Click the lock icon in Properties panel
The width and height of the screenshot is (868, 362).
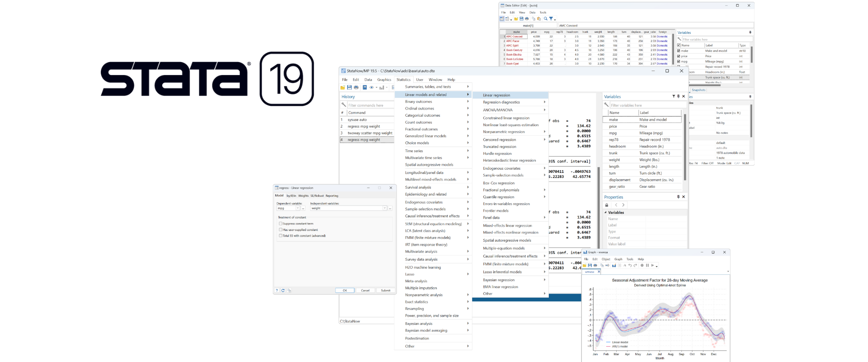click(607, 205)
